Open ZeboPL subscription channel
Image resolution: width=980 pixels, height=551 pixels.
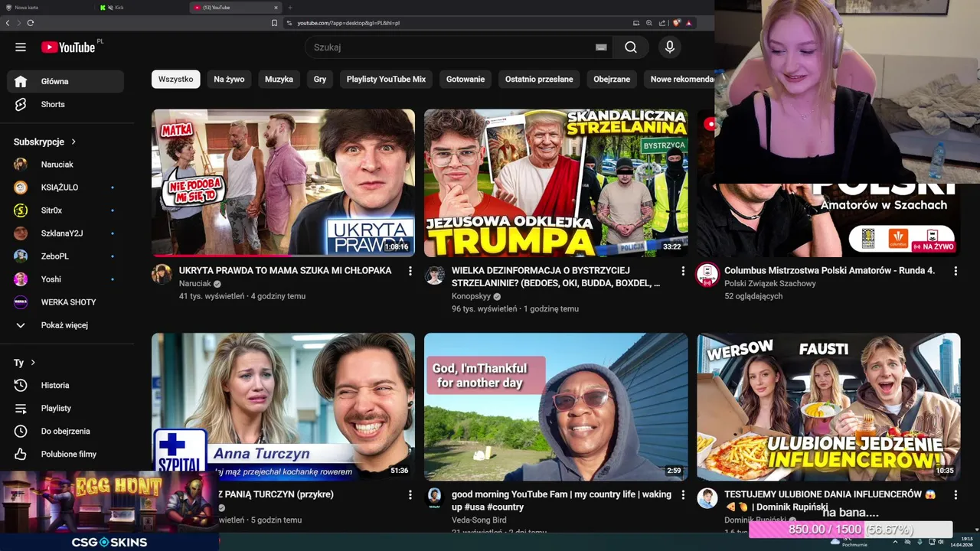tap(65, 256)
